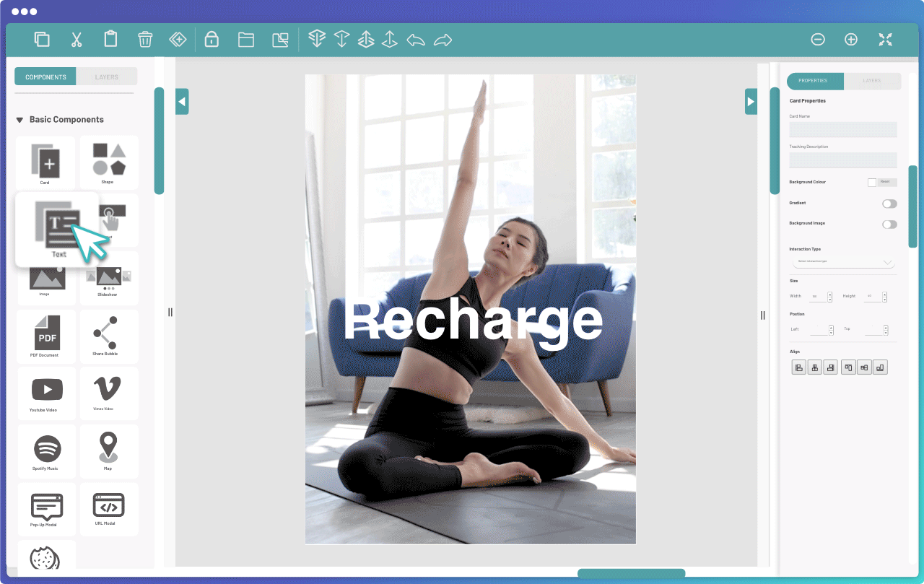Open the Background Colour swatch
The image size is (924, 584).
[x=872, y=183]
